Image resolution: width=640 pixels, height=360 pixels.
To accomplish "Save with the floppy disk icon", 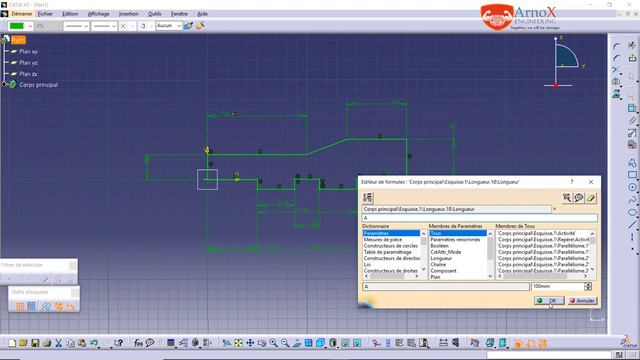I will tap(35, 343).
